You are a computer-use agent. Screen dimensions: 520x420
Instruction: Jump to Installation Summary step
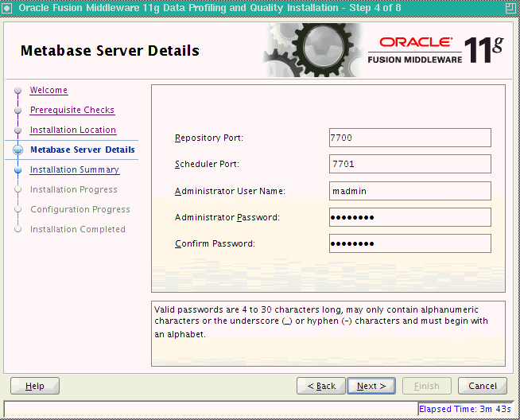tap(75, 169)
